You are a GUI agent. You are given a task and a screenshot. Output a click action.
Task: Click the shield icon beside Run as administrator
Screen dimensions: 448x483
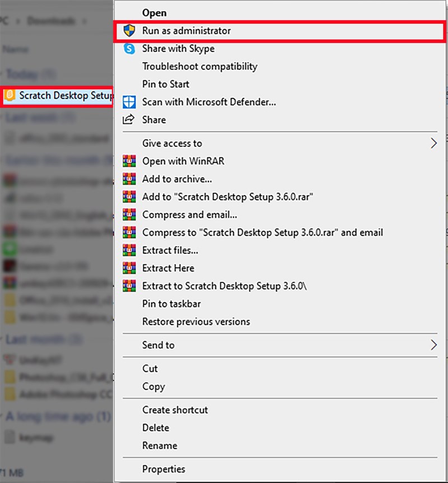tap(129, 31)
